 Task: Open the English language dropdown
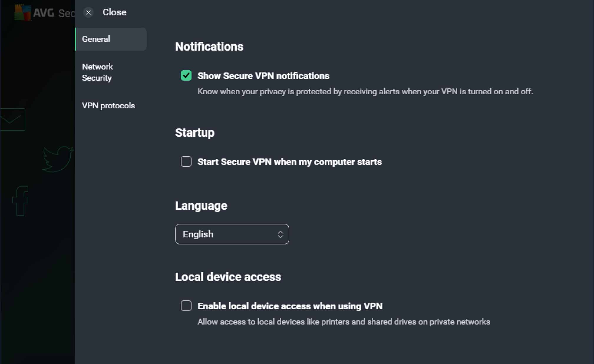click(x=232, y=234)
